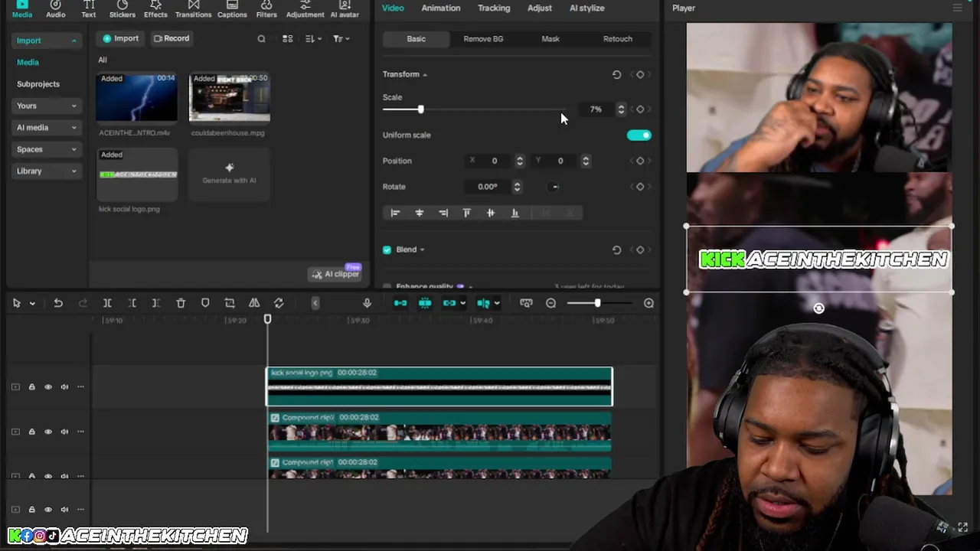Open more options for kick social logo track
The width and height of the screenshot is (980, 551).
[x=80, y=386]
